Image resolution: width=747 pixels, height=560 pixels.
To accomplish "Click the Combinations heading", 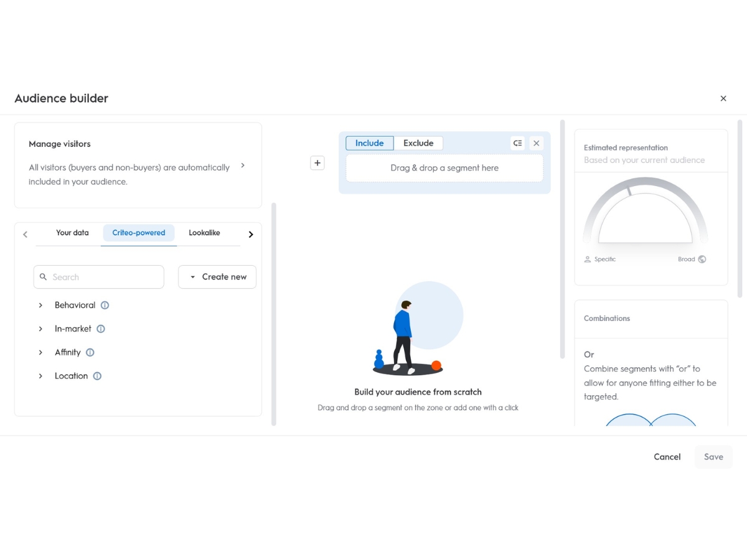I will click(607, 319).
